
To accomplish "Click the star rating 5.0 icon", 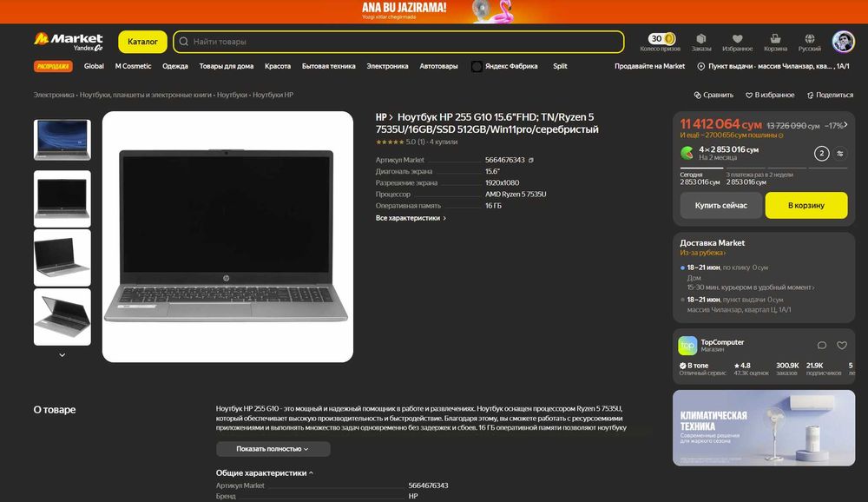I will click(390, 142).
